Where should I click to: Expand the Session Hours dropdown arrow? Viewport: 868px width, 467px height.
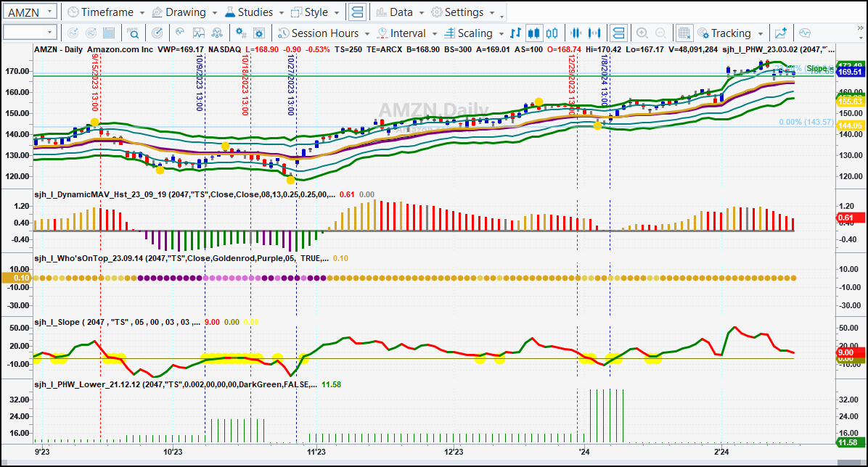coord(367,34)
